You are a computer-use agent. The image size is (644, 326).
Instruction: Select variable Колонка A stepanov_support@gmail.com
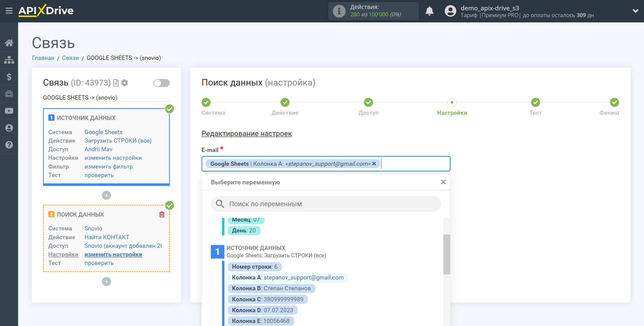(288, 277)
